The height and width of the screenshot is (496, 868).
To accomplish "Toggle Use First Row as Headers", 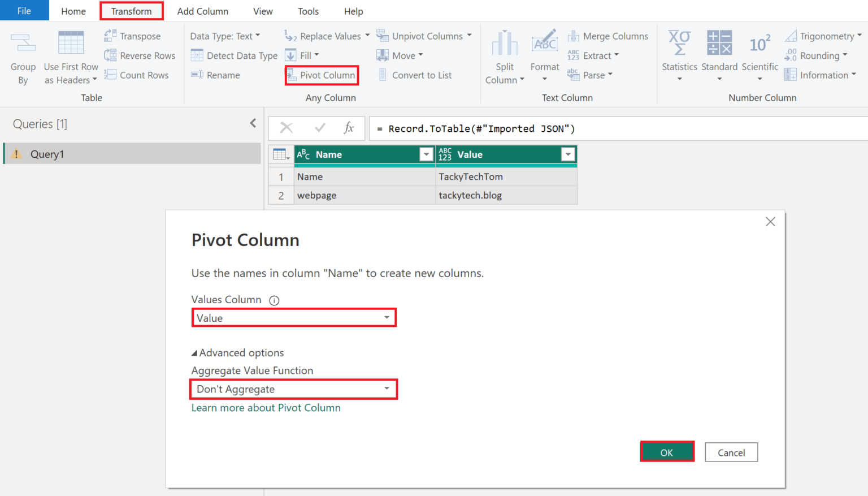I will coord(70,57).
